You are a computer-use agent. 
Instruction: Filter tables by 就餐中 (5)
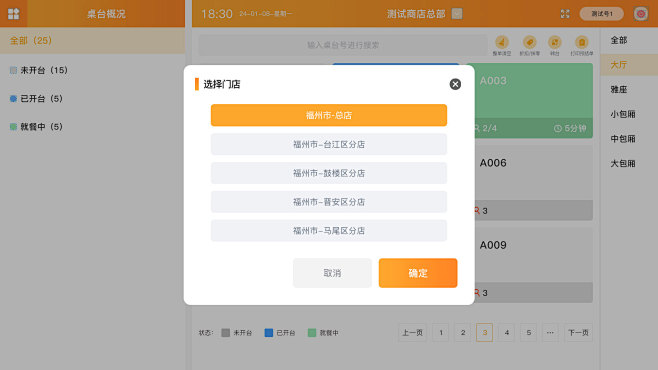(x=36, y=127)
